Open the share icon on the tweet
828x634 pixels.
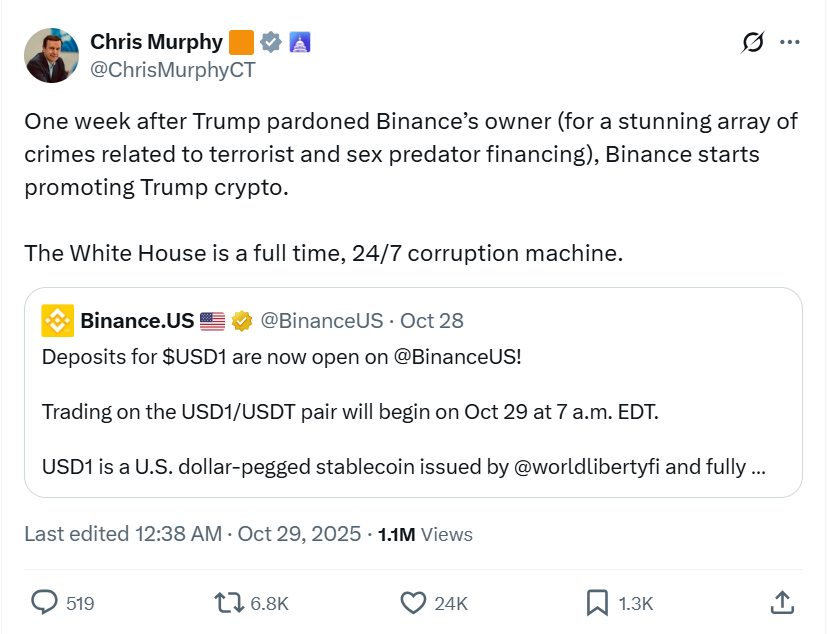click(x=782, y=603)
